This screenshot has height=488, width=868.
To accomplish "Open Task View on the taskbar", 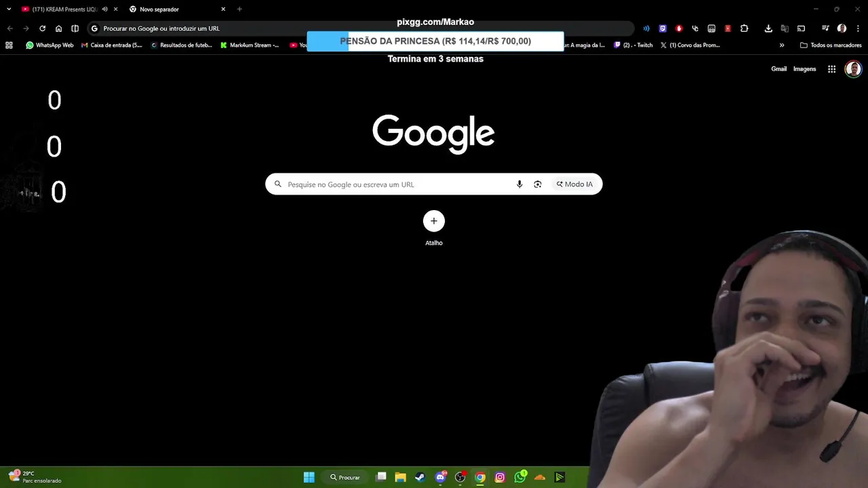I will click(381, 477).
